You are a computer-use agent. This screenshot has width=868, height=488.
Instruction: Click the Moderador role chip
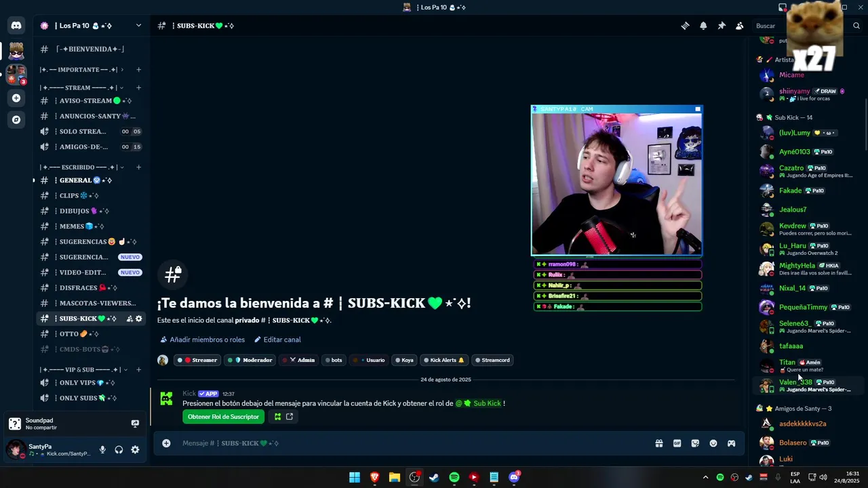click(250, 361)
